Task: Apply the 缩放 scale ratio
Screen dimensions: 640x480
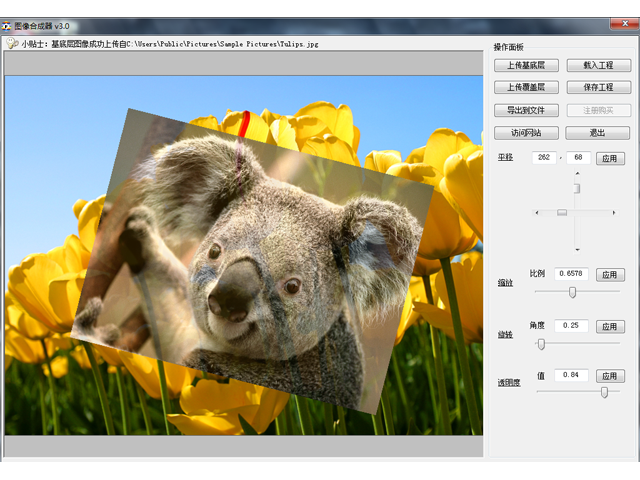Action: tap(610, 274)
